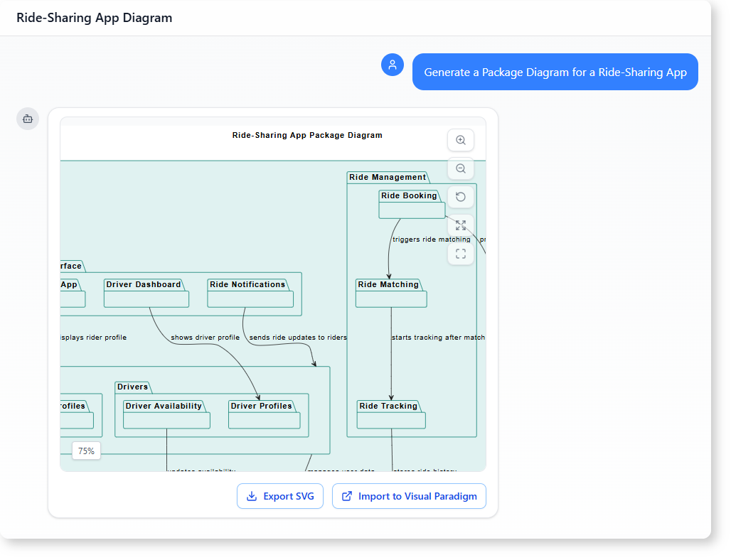The height and width of the screenshot is (560, 731).
Task: Click the zoom out magnifier icon
Action: coord(461,168)
